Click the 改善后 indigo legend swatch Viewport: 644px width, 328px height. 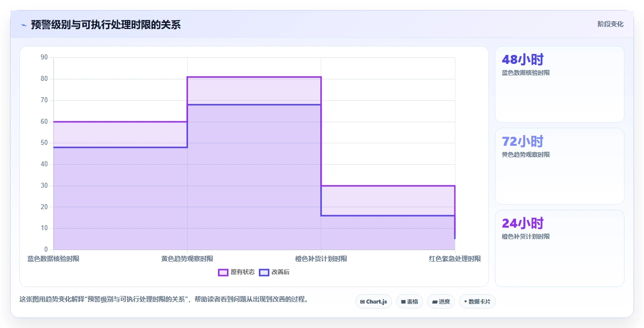point(264,272)
